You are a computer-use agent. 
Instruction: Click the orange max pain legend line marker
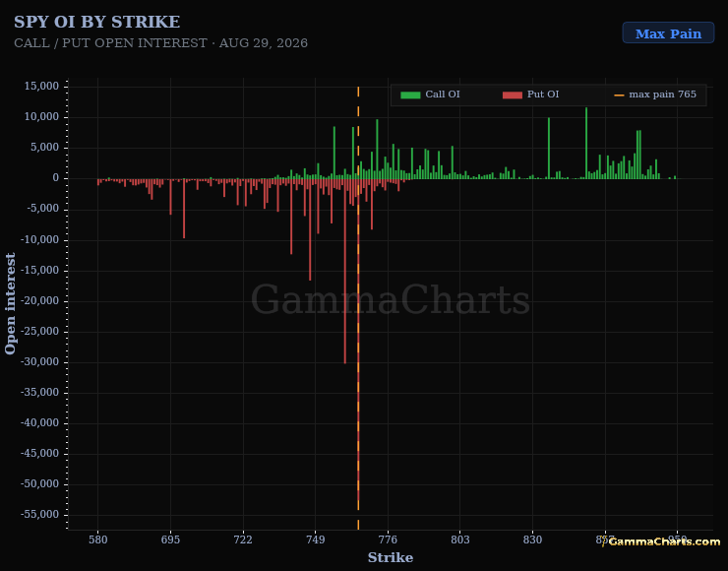(619, 95)
